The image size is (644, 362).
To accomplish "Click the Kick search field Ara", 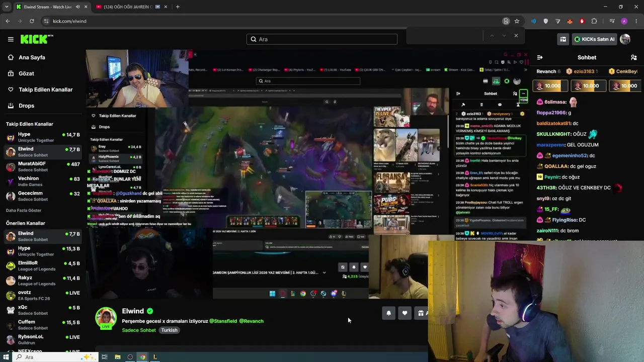I will 322,39.
